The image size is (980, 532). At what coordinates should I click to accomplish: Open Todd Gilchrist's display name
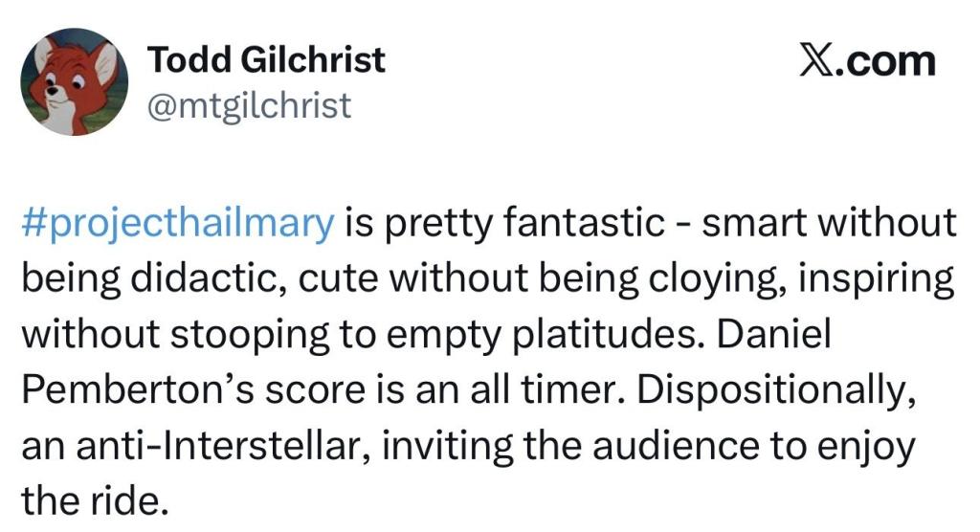pos(266,59)
